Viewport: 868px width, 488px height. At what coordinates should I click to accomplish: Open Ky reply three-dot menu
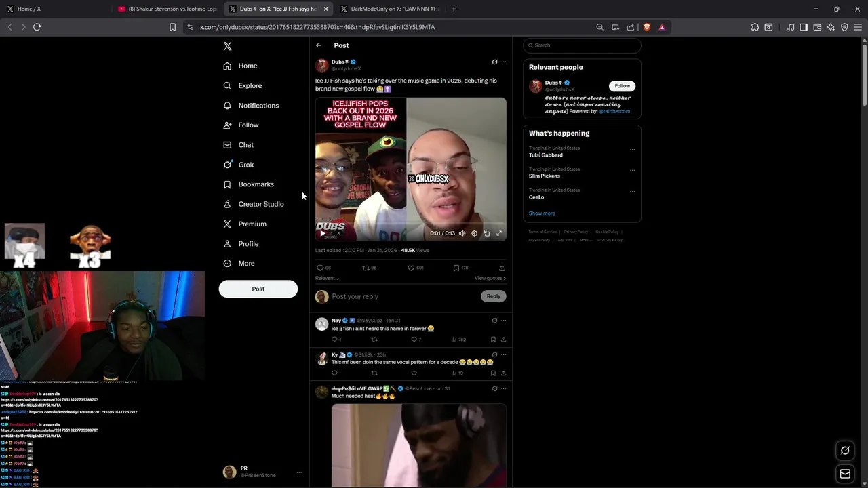pos(503,354)
